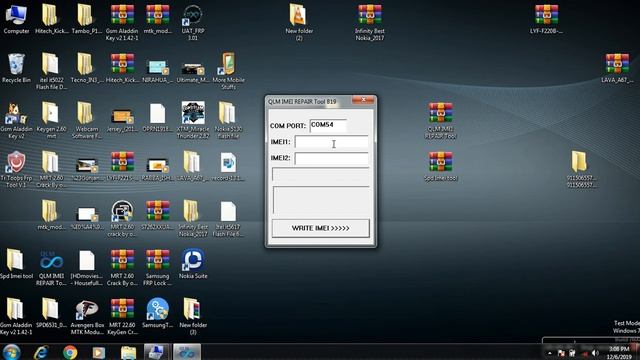Select the MRT 22.60 KeyGen archive icon

(122, 316)
